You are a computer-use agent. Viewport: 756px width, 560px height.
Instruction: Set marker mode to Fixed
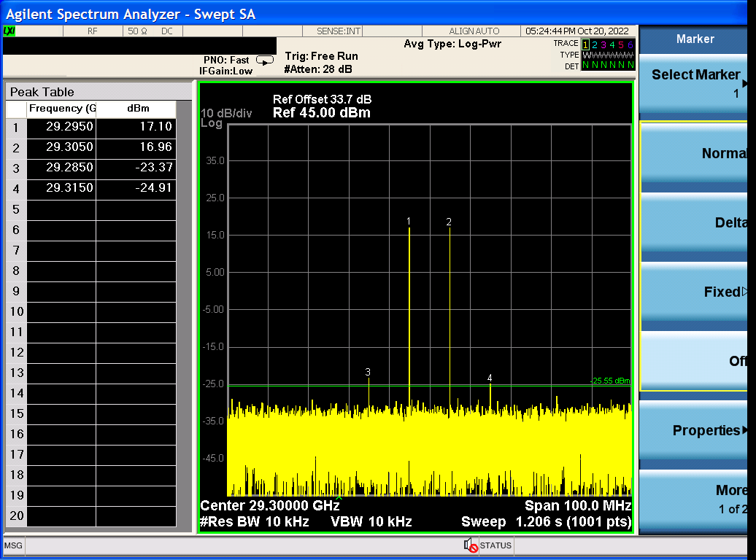(x=693, y=292)
